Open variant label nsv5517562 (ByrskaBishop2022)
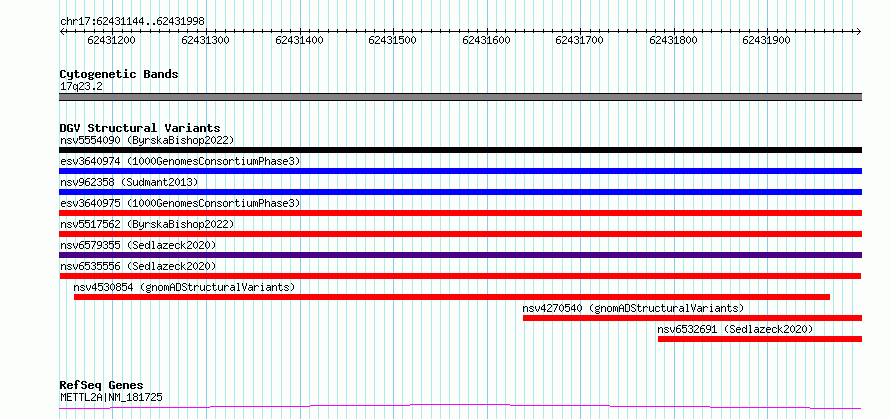890x419 pixels. pos(147,224)
